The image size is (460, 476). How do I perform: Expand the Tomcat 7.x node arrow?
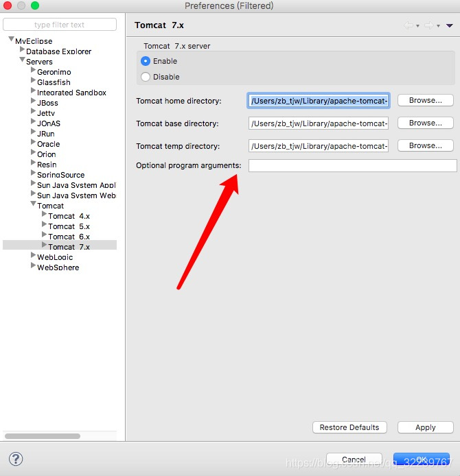pos(44,244)
